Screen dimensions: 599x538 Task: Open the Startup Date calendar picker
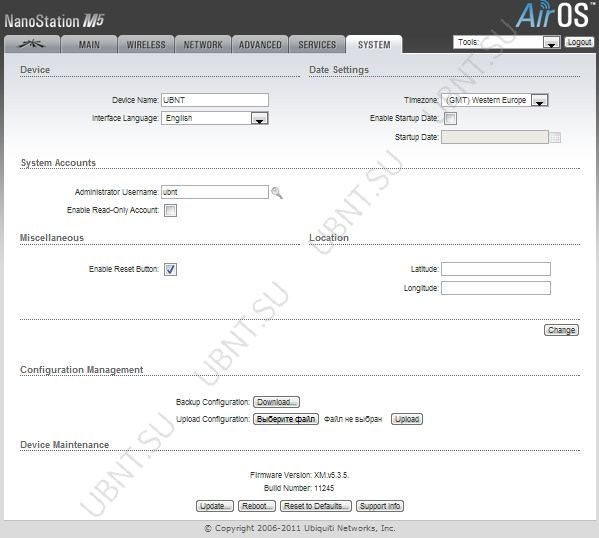pos(555,138)
